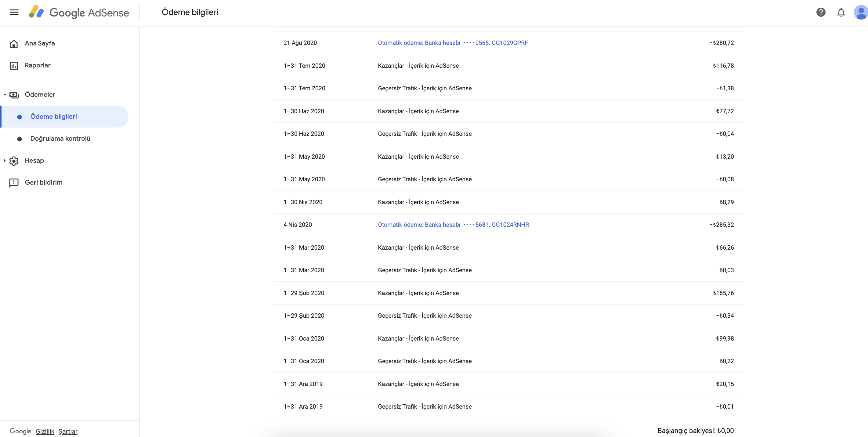Click the Geri bildirim feedback icon
Image resolution: width=868 pixels, height=437 pixels.
coord(14,182)
